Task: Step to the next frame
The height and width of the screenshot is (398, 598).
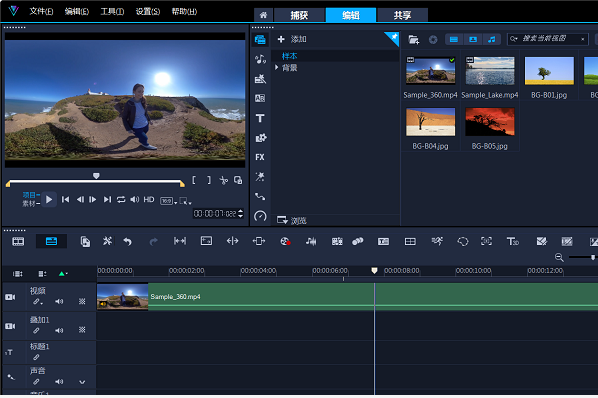Action: click(x=93, y=199)
